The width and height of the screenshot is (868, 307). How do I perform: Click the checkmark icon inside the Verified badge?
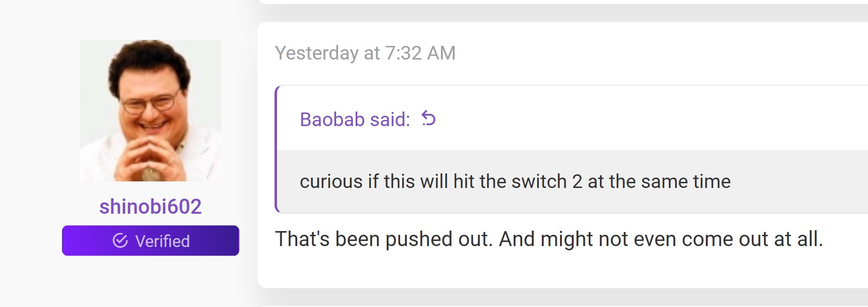121,241
